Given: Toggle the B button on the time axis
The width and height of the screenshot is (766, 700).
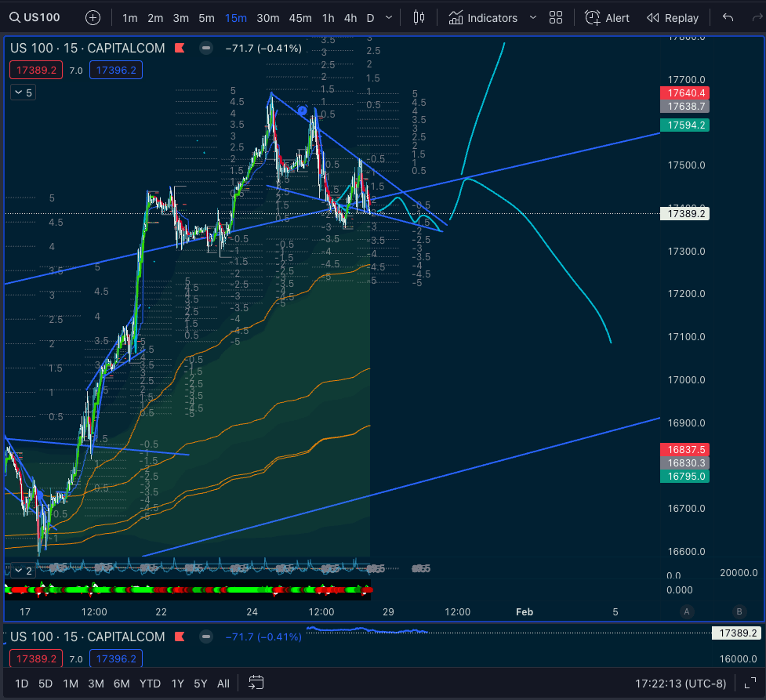Looking at the screenshot, I should (x=739, y=611).
